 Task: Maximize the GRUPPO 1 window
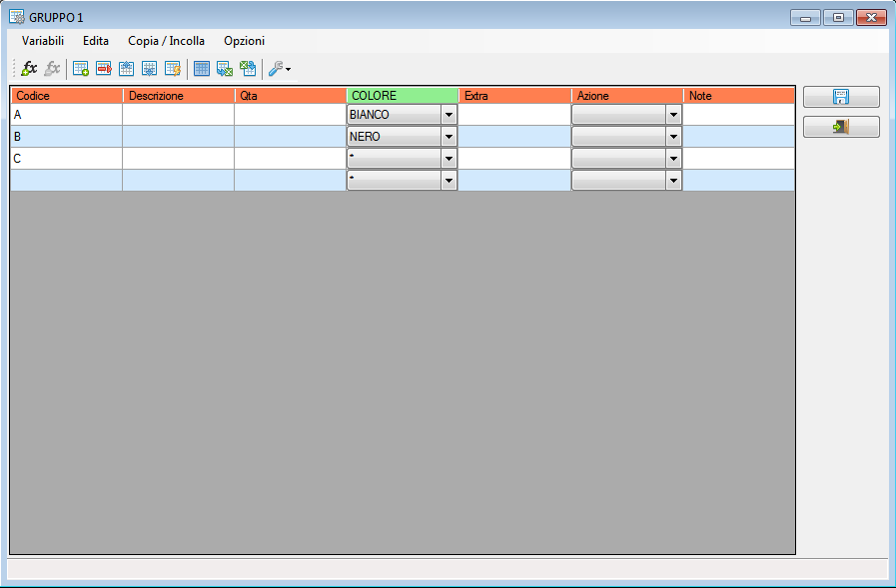(x=838, y=18)
